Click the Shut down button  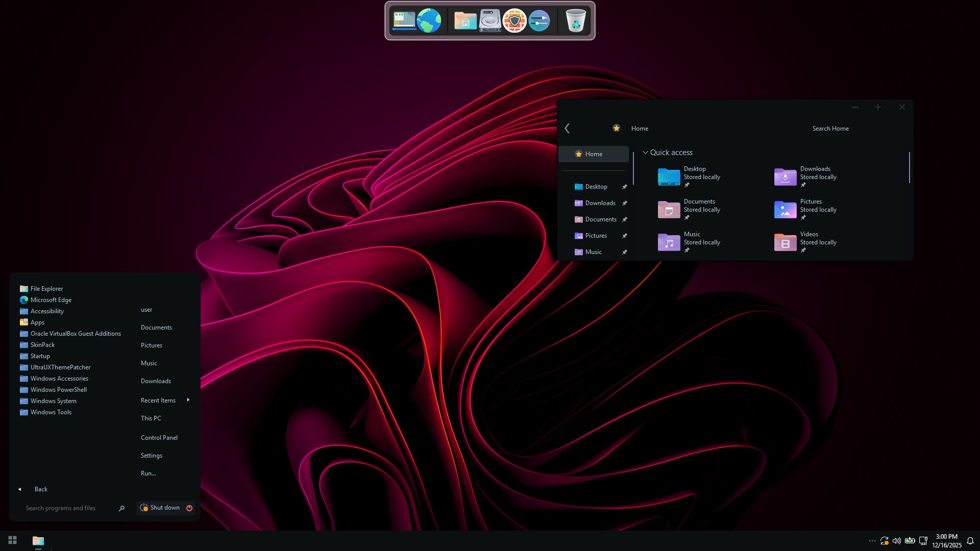pos(164,508)
